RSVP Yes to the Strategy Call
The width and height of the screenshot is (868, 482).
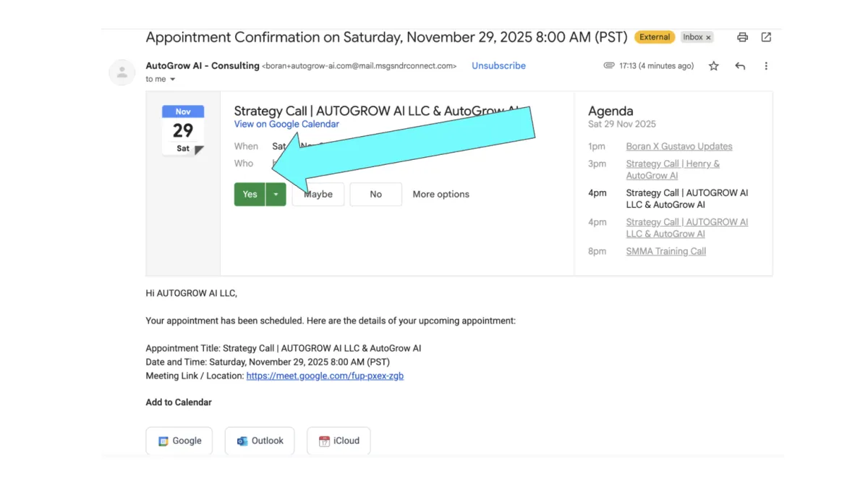(250, 194)
